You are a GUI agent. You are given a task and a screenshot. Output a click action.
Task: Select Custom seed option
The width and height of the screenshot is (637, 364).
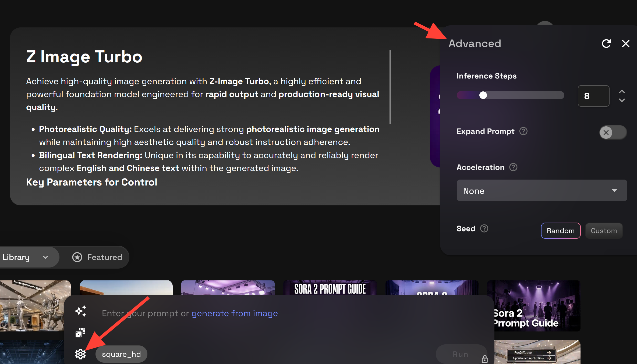604,231
